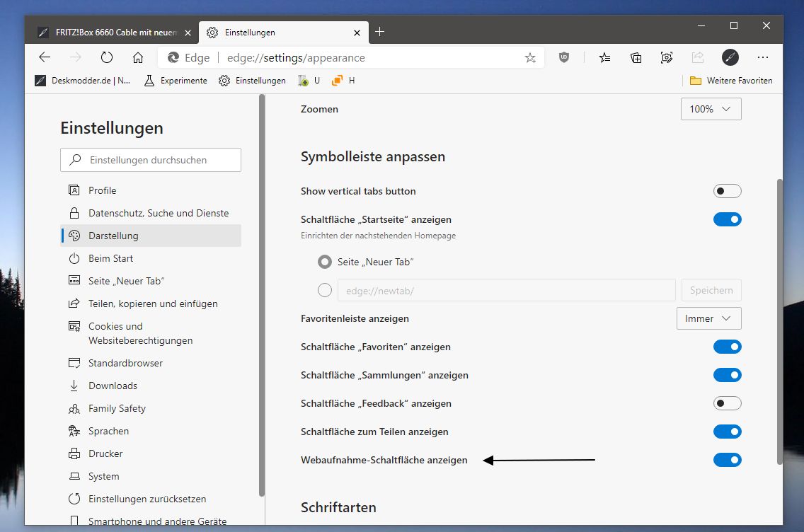Toggle Schaltfläche Feedback anzeigen switch
The width and height of the screenshot is (804, 532).
point(727,403)
